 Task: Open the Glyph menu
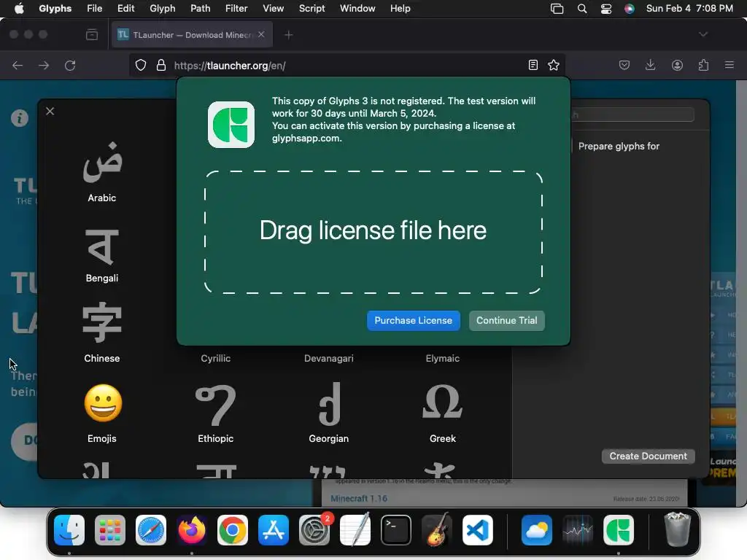pos(163,9)
